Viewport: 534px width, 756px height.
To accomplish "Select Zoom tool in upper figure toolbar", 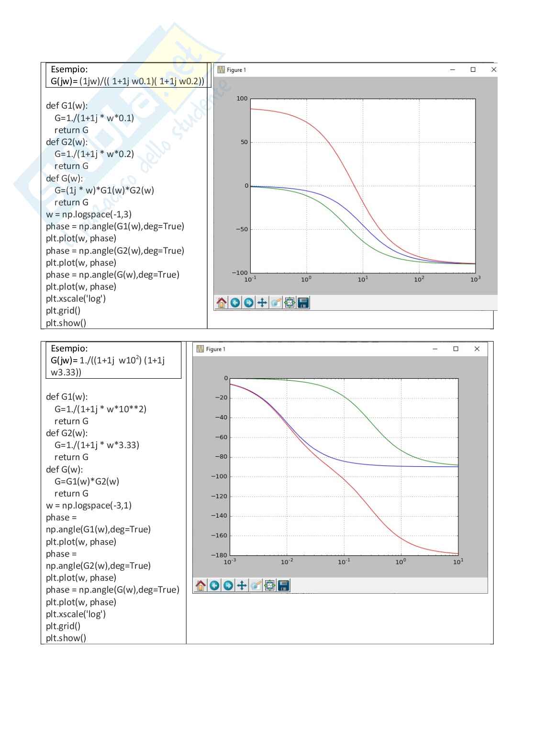I will (x=276, y=303).
